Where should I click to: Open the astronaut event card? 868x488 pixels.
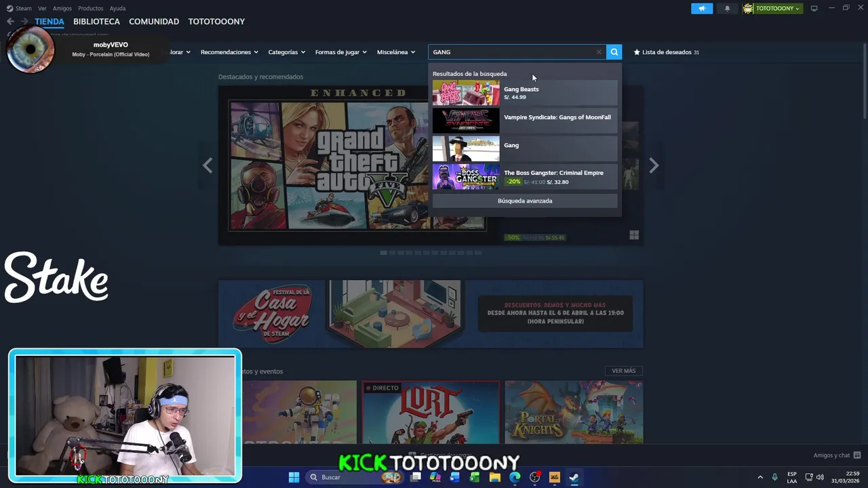pos(299,412)
